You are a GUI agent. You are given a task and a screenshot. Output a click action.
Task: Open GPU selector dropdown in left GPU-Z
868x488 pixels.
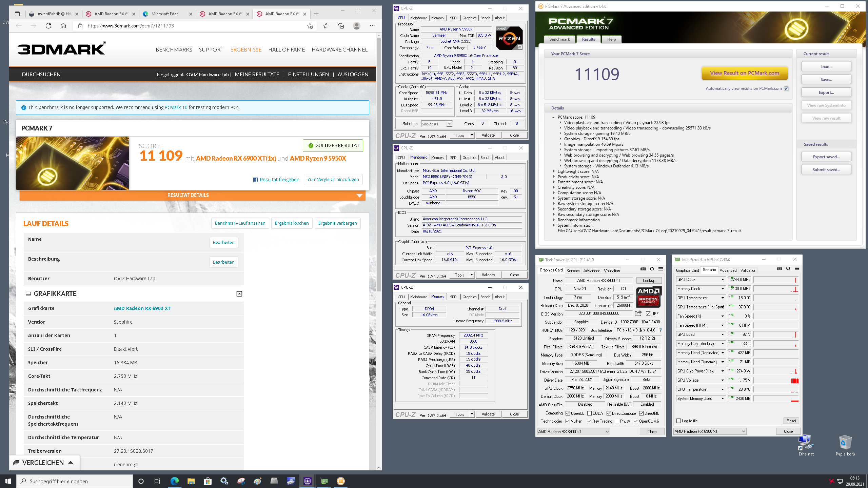click(x=574, y=431)
